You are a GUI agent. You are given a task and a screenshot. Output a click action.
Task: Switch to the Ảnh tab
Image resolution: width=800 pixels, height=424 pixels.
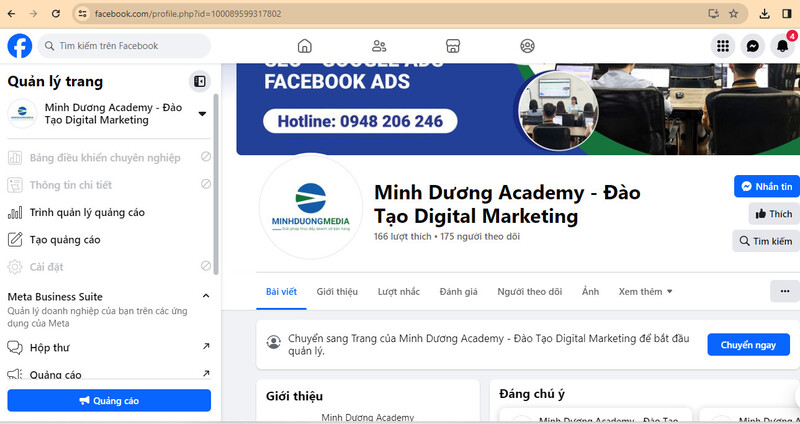point(590,292)
